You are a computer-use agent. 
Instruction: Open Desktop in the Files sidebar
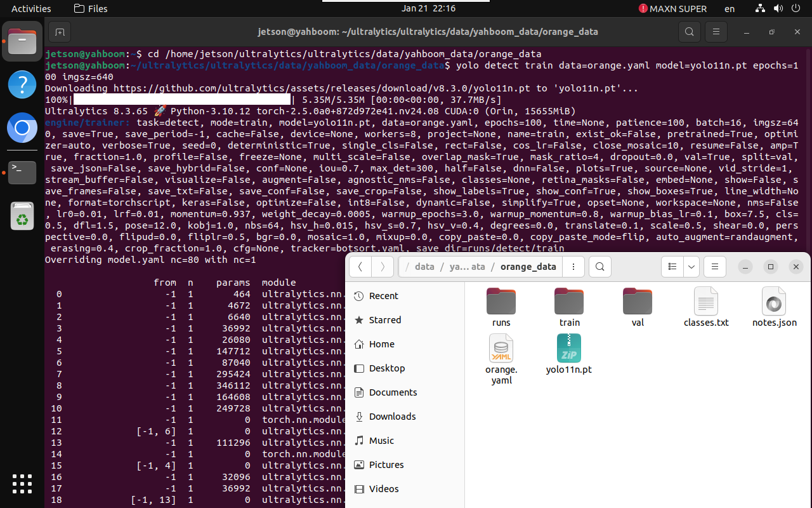pyautogui.click(x=405, y=368)
